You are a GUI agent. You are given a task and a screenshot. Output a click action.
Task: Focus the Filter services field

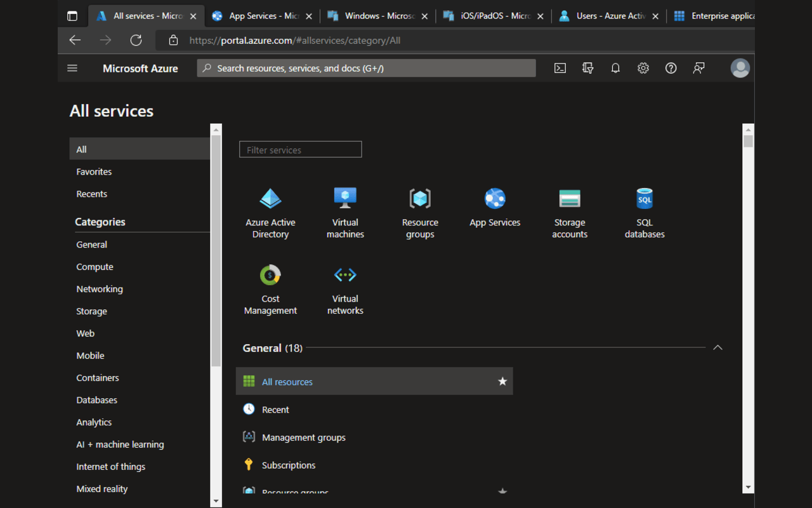300,149
